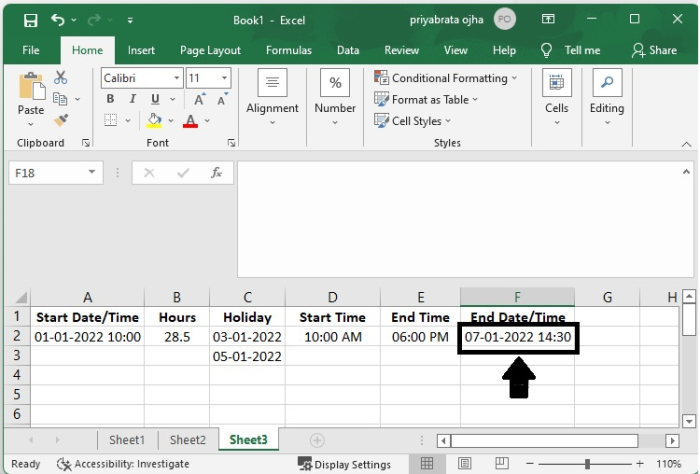
Task: Open the Formulas tab
Action: pos(289,50)
